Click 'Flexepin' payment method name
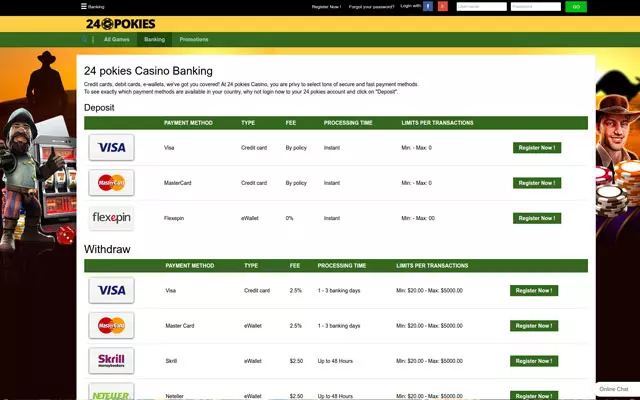 click(x=174, y=218)
